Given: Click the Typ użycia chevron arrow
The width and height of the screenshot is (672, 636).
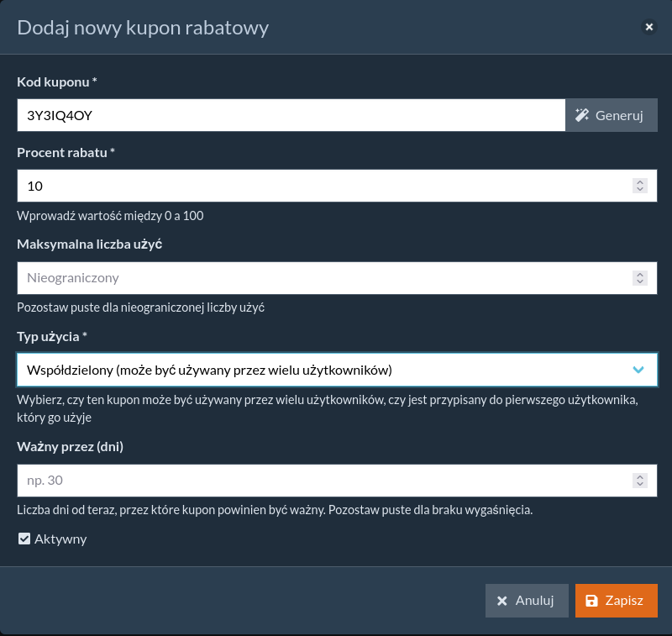Looking at the screenshot, I should tap(638, 370).
